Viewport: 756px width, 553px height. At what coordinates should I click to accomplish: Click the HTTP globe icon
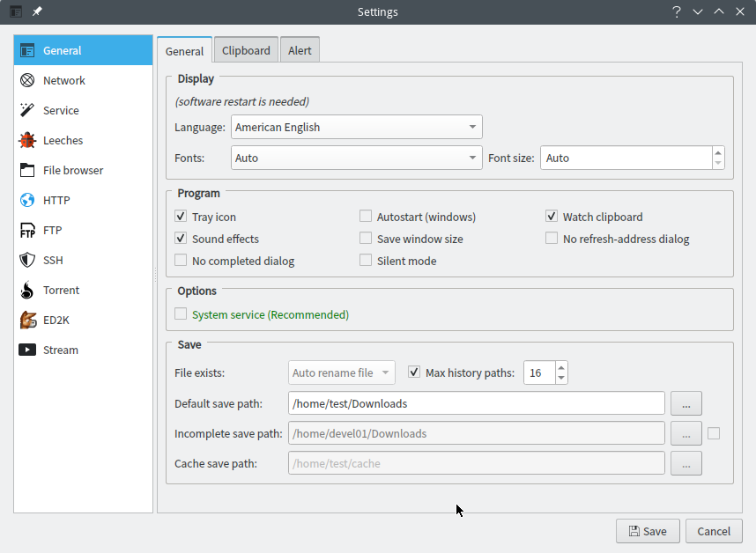(x=27, y=200)
